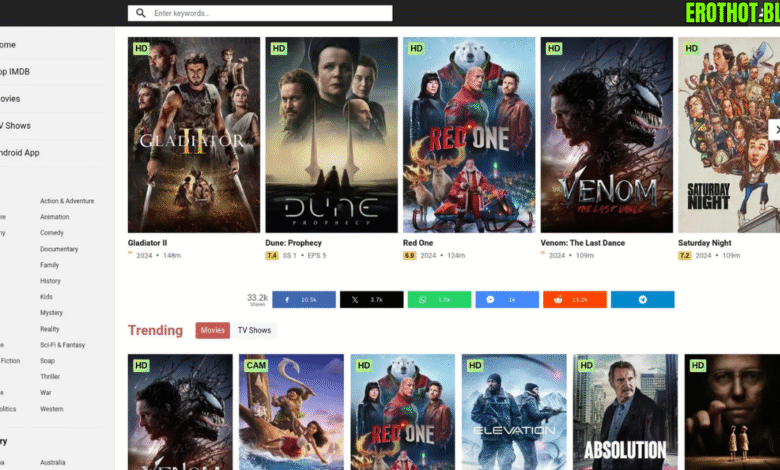Click the Erothot logo at top right
780x470 pixels.
coord(732,13)
